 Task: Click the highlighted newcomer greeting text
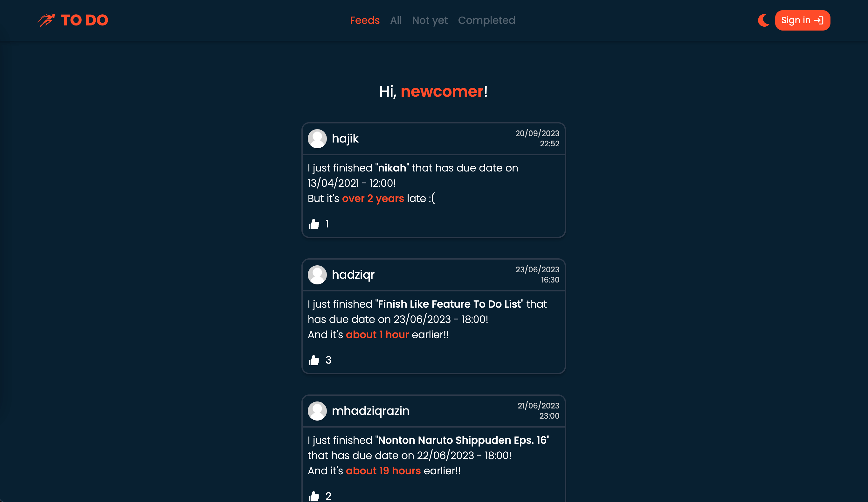pyautogui.click(x=442, y=91)
